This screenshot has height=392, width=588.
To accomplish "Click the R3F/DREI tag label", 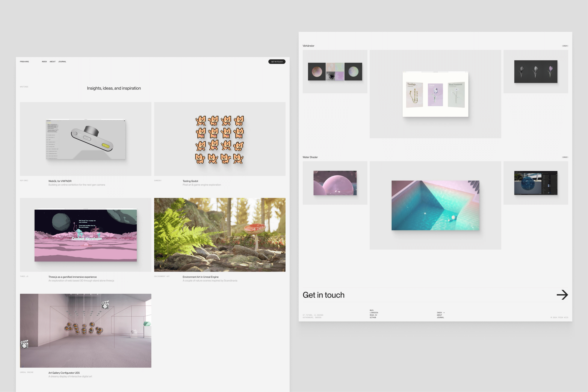I will (x=24, y=181).
